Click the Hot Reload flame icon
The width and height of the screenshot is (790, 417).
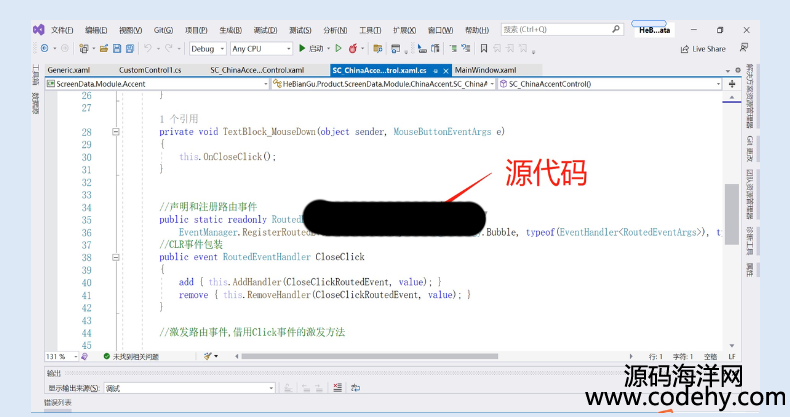[x=353, y=48]
